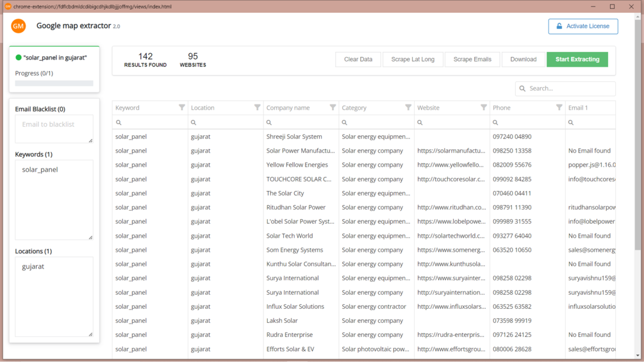Click the Activate License button
This screenshot has height=362, width=644.
click(x=582, y=26)
